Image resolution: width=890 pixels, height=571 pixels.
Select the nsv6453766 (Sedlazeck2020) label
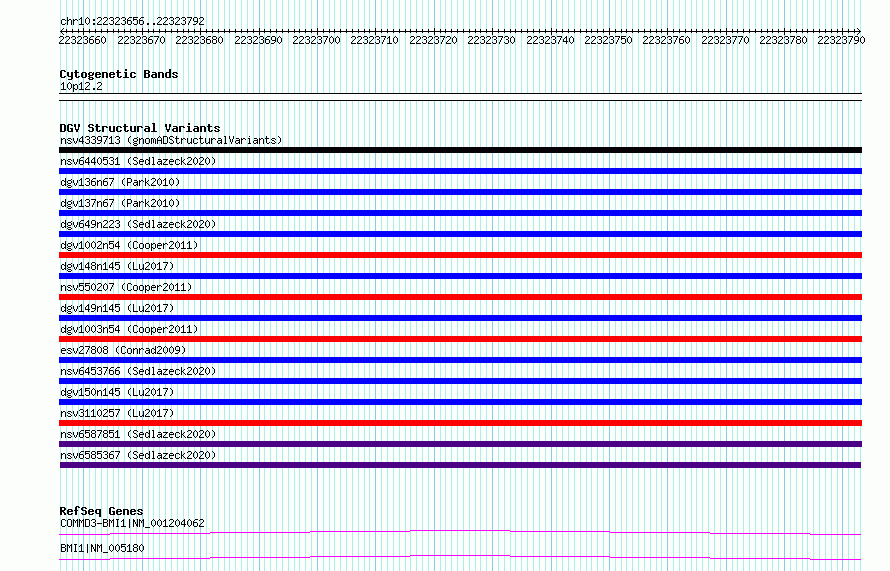tap(138, 371)
